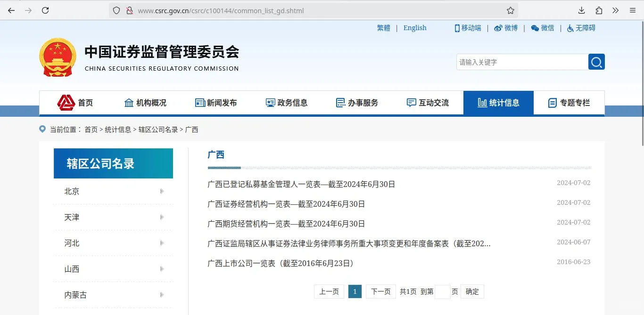Expand the 河北 province entry
The height and width of the screenshot is (315, 644).
click(113, 243)
